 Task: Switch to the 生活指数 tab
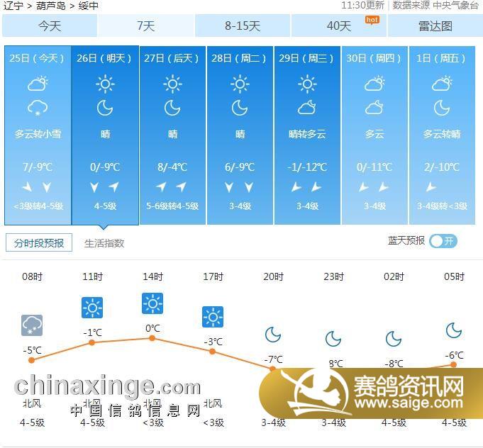tap(104, 243)
